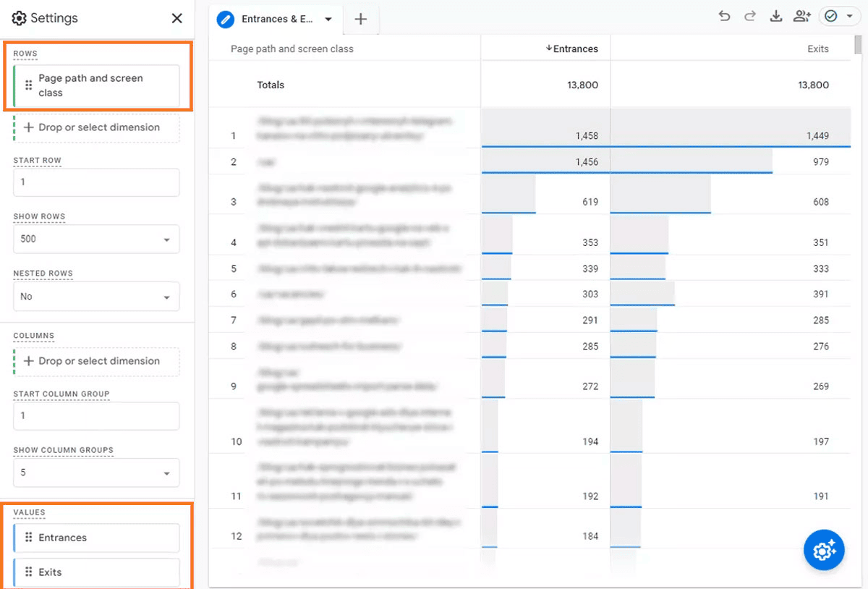Image resolution: width=868 pixels, height=589 pixels.
Task: Click row 6 Exits value 391
Action: click(x=821, y=294)
